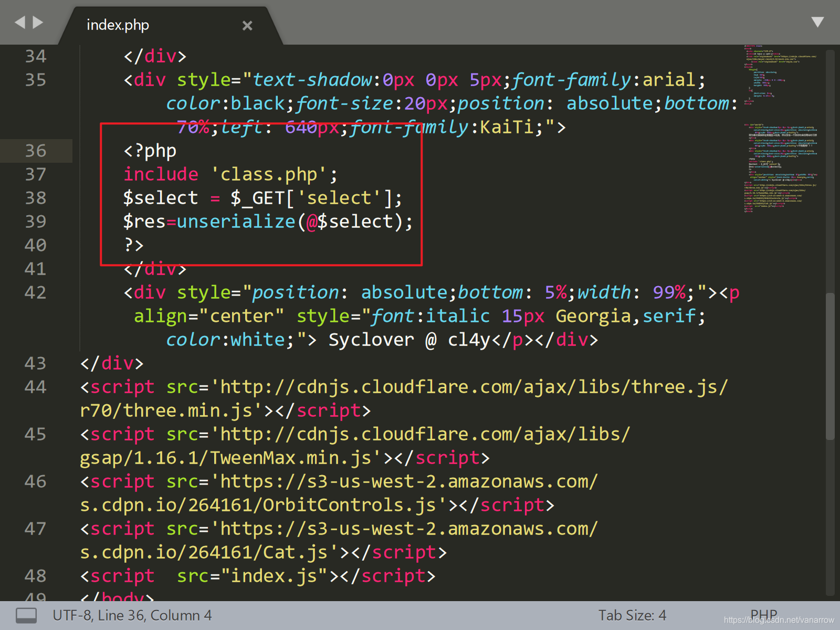Click the TweenMax.min.js script URL
Viewport: 840px width, 630px height.
pos(355,446)
